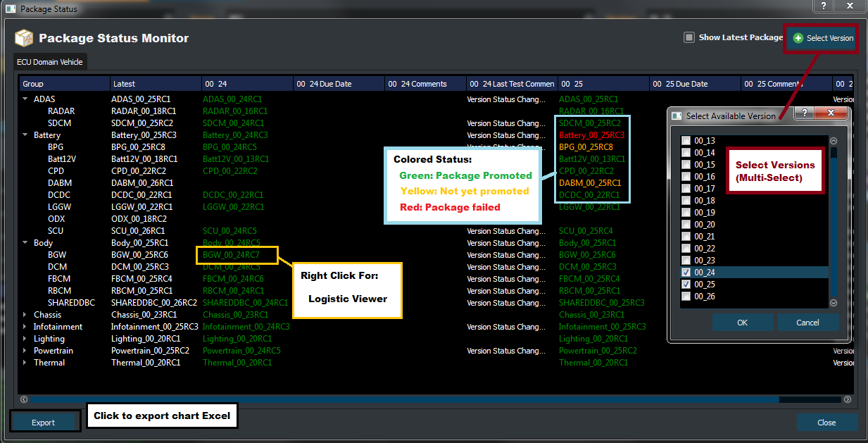This screenshot has height=443, width=868.
Task: Click the 00_24 Due Date column header
Action: [x=339, y=84]
